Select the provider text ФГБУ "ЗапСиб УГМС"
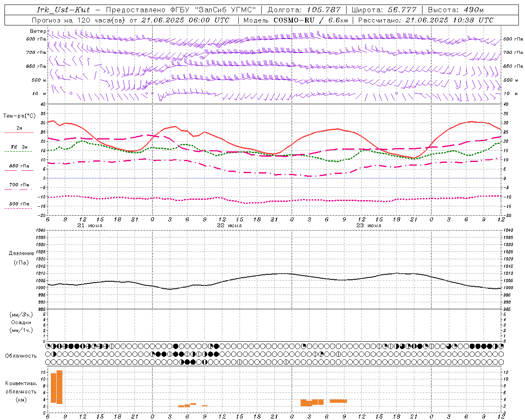This screenshot has width=525, height=420. point(213,10)
